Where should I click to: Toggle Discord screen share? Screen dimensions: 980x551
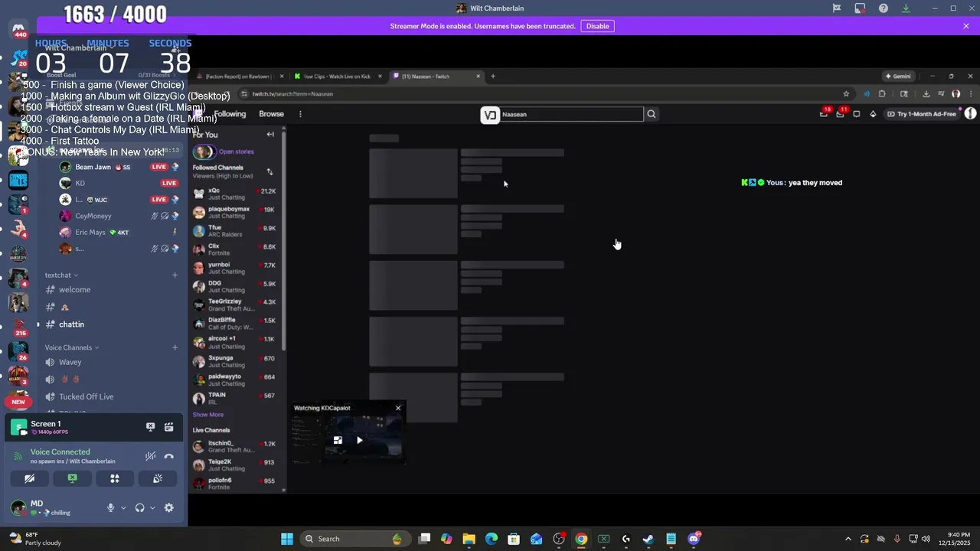(x=72, y=478)
